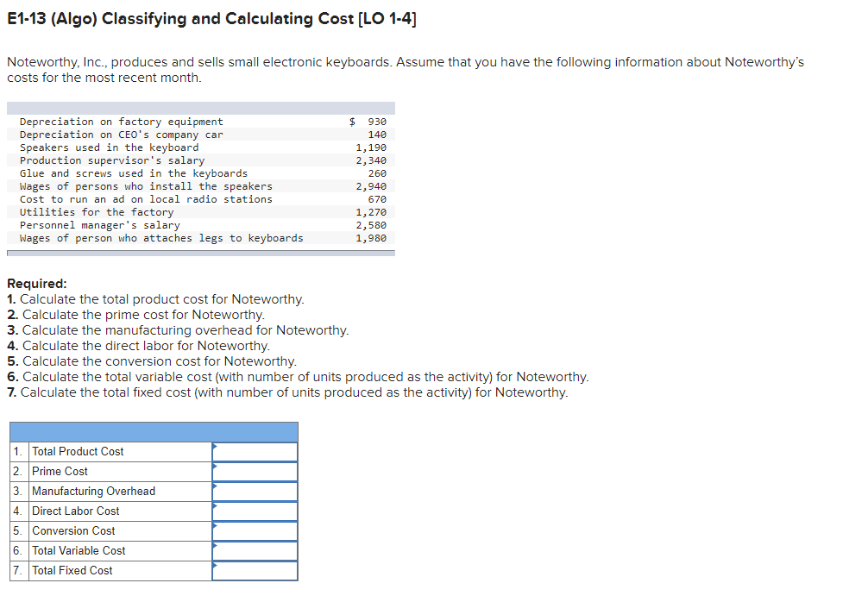This screenshot has height=602, width=868.
Task: Click the Total Variable Cost answer field
Action: click(x=255, y=550)
